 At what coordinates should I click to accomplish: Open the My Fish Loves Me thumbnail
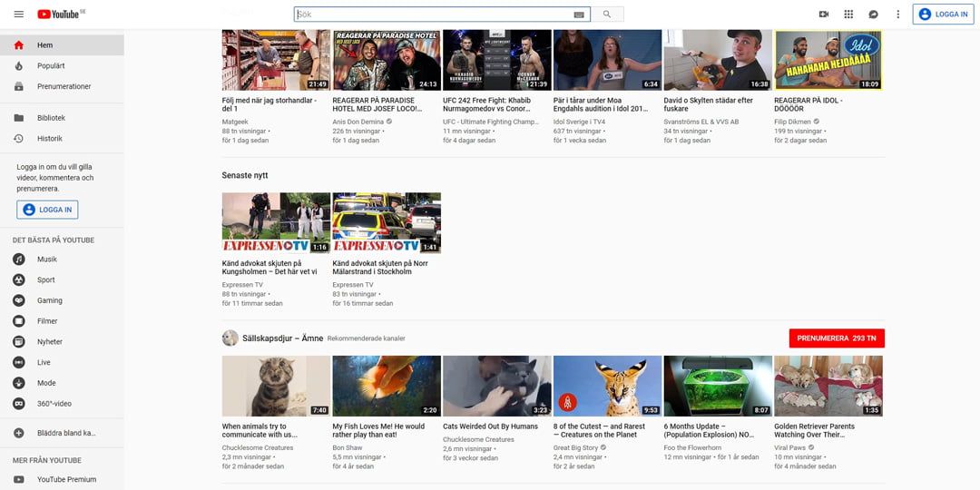[387, 387]
